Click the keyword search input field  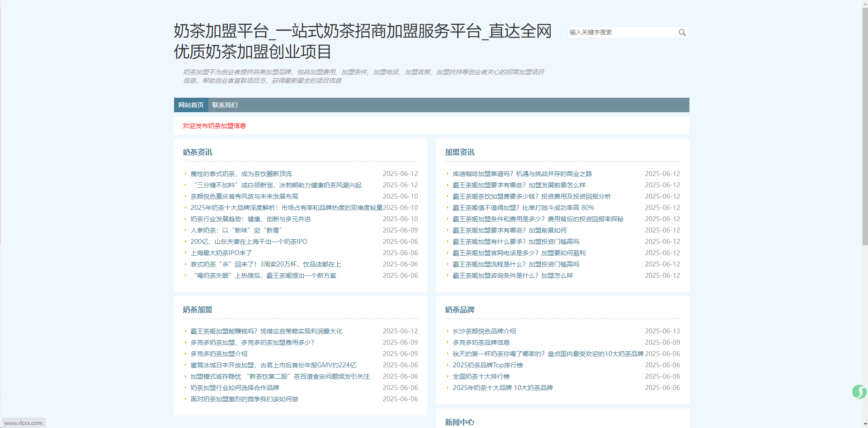coord(622,33)
